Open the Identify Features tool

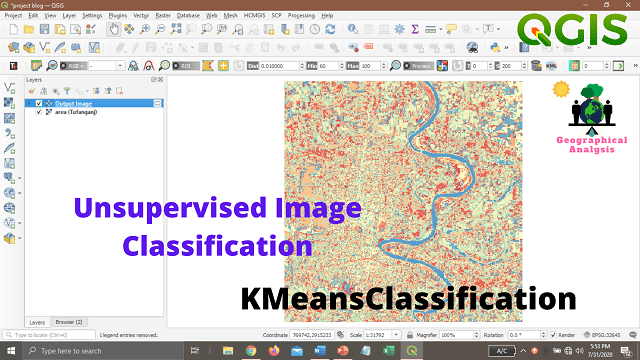(x=353, y=29)
